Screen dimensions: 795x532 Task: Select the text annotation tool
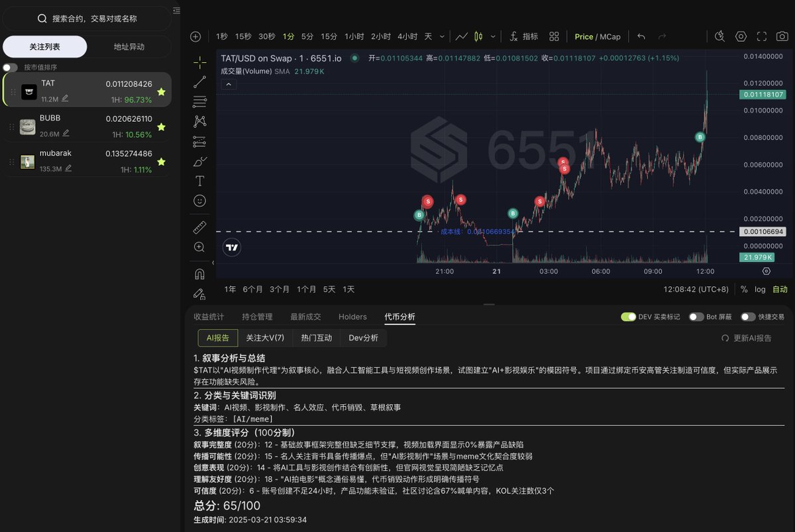pos(199,181)
